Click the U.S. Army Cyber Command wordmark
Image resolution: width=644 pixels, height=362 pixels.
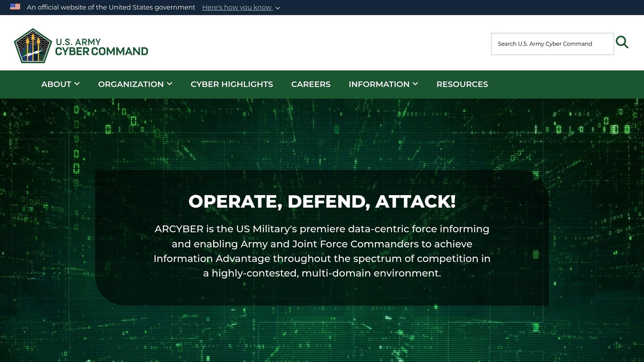(101, 46)
